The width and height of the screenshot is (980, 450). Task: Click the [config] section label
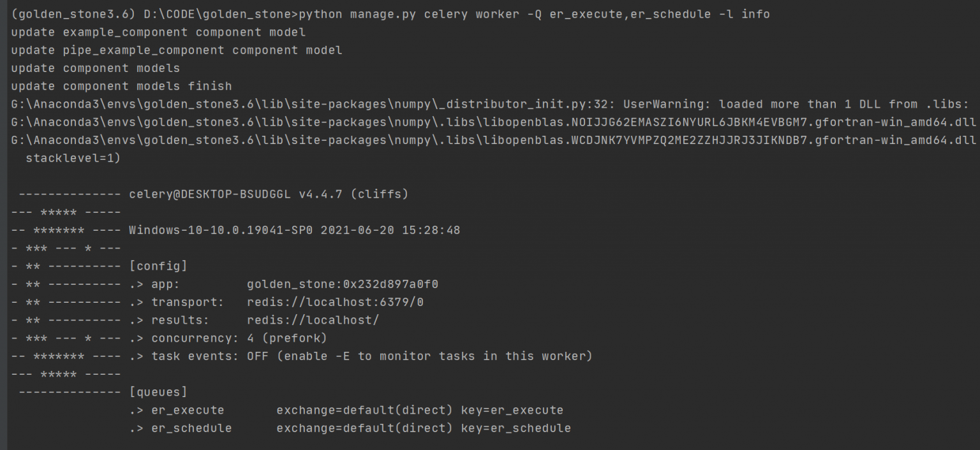(158, 266)
